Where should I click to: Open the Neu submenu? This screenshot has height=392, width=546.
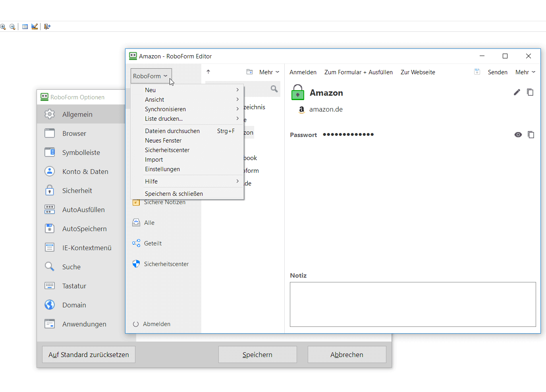coord(187,90)
